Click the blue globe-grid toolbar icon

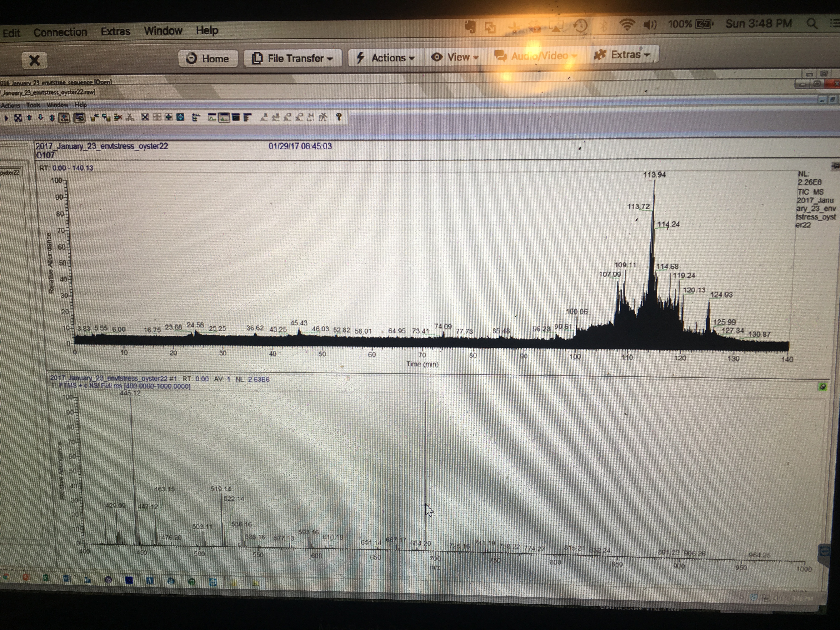180,117
